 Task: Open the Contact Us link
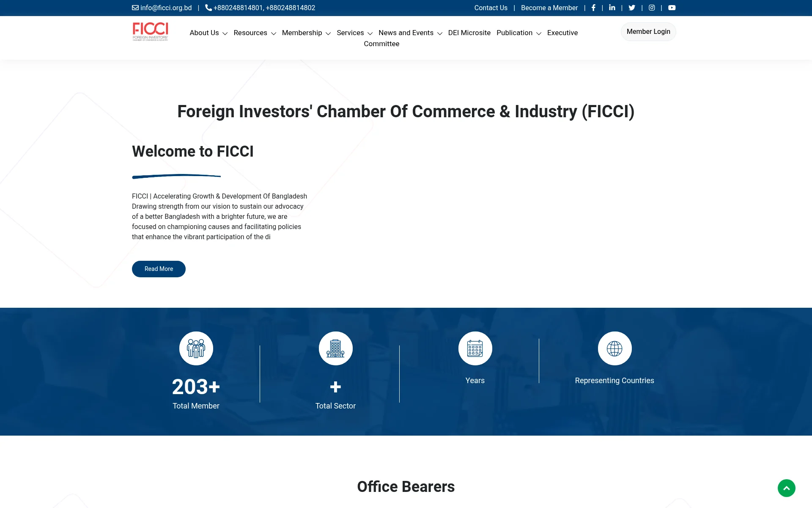491,8
